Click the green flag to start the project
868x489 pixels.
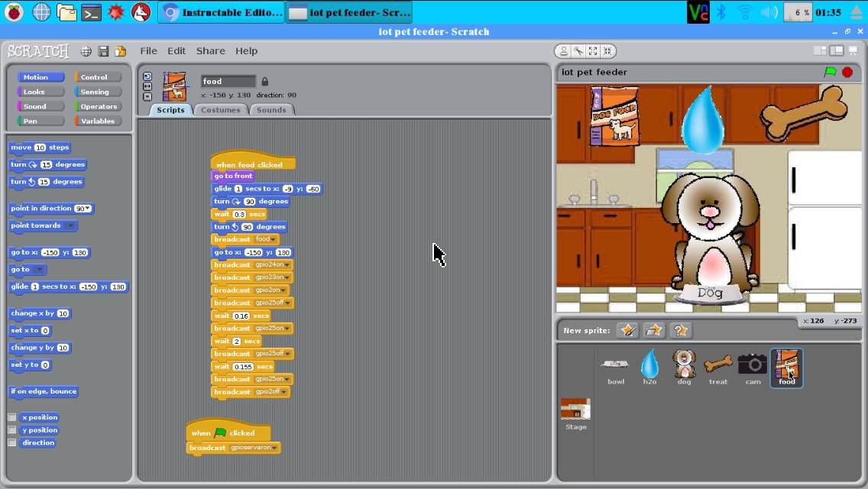tap(830, 72)
